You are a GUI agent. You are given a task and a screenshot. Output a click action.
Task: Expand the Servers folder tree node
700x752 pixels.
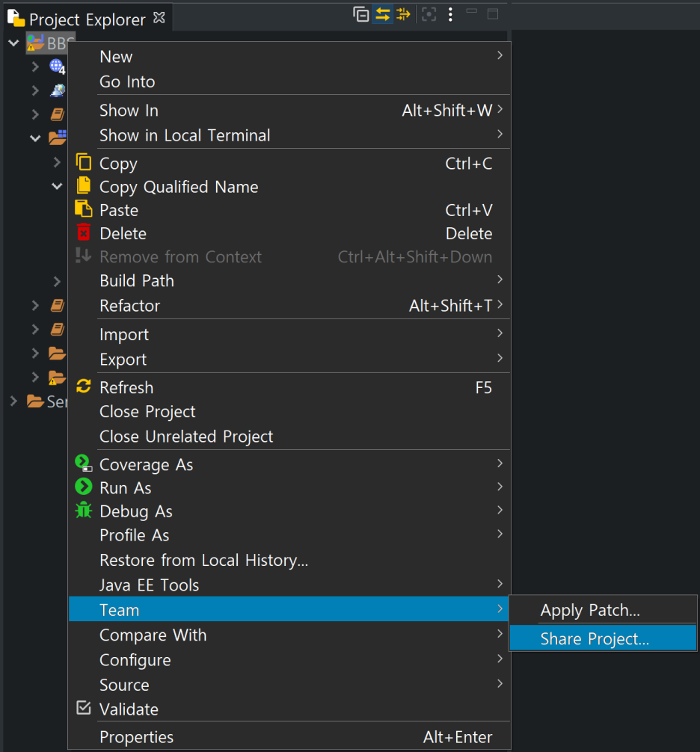[x=14, y=401]
